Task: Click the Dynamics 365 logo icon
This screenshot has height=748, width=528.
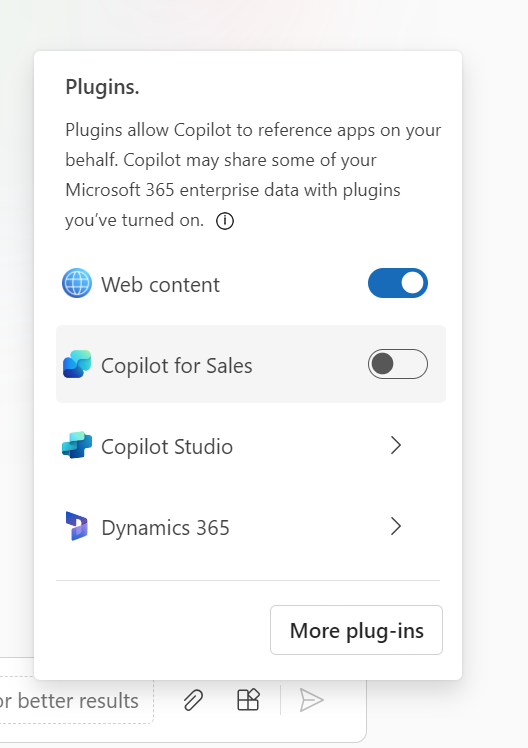Action: 77,526
